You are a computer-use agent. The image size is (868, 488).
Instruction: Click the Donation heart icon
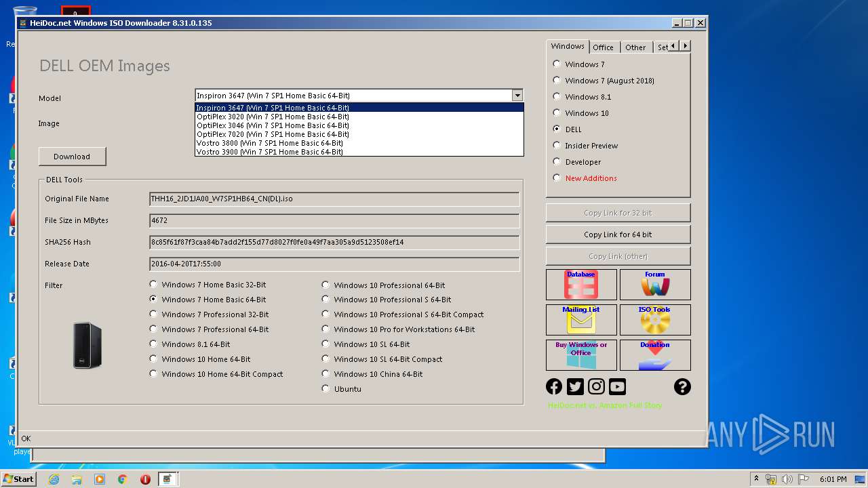coord(655,355)
